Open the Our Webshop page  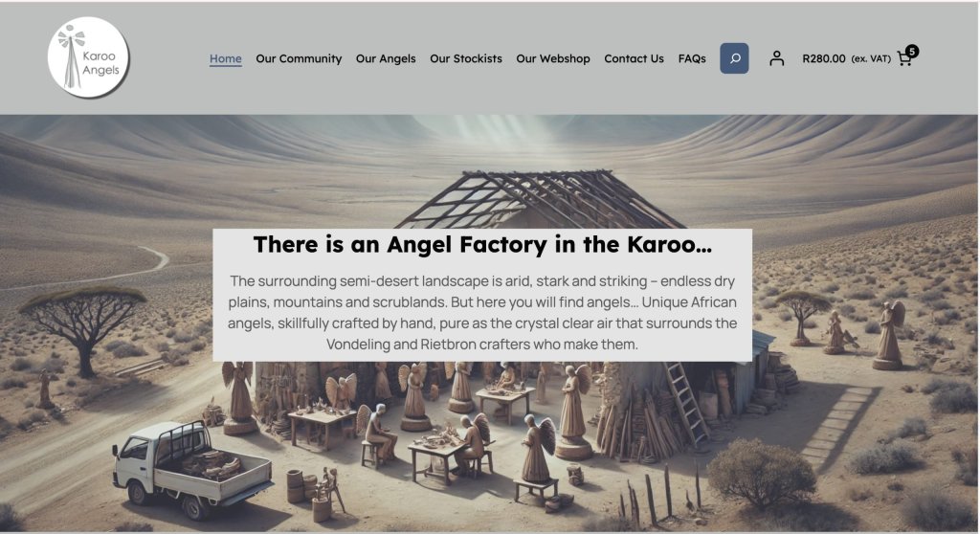553,58
